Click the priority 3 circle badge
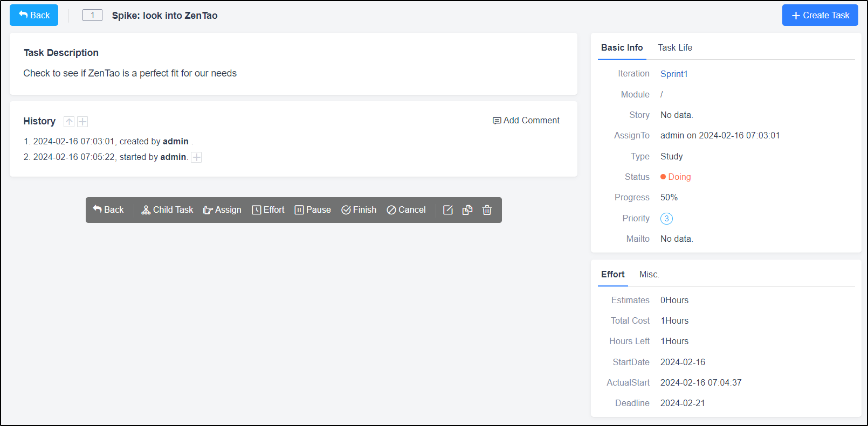 [x=666, y=219]
